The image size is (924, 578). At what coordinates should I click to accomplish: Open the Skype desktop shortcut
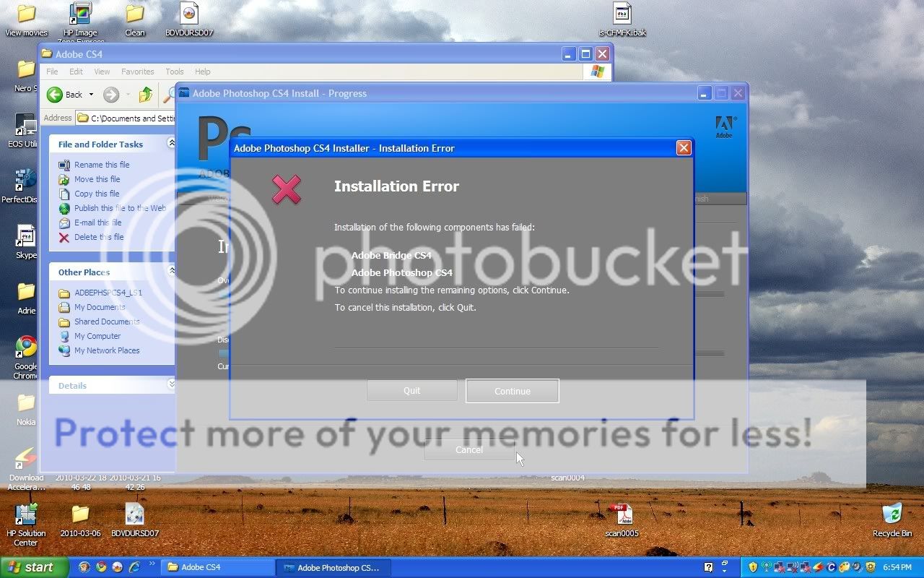click(26, 242)
